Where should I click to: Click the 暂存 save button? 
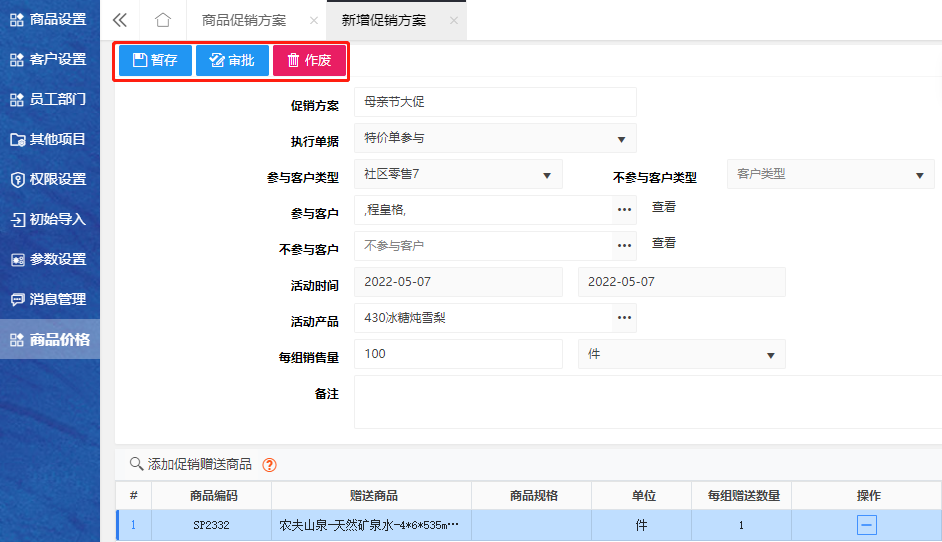coord(155,60)
